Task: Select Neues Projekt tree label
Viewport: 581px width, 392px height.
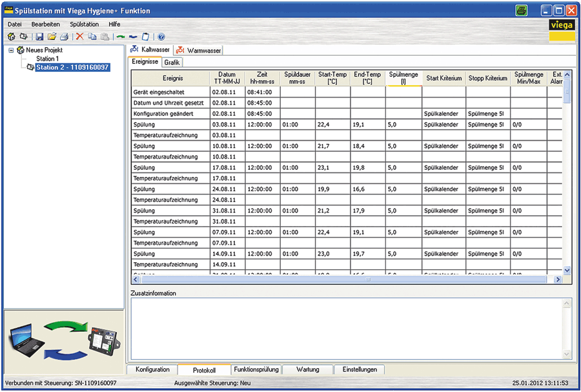Action: pos(44,50)
